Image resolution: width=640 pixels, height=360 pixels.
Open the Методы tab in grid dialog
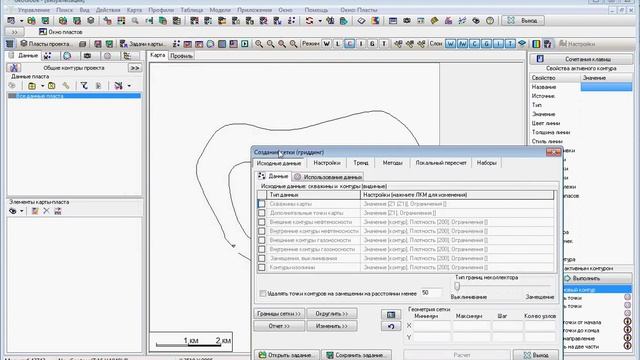[392, 163]
